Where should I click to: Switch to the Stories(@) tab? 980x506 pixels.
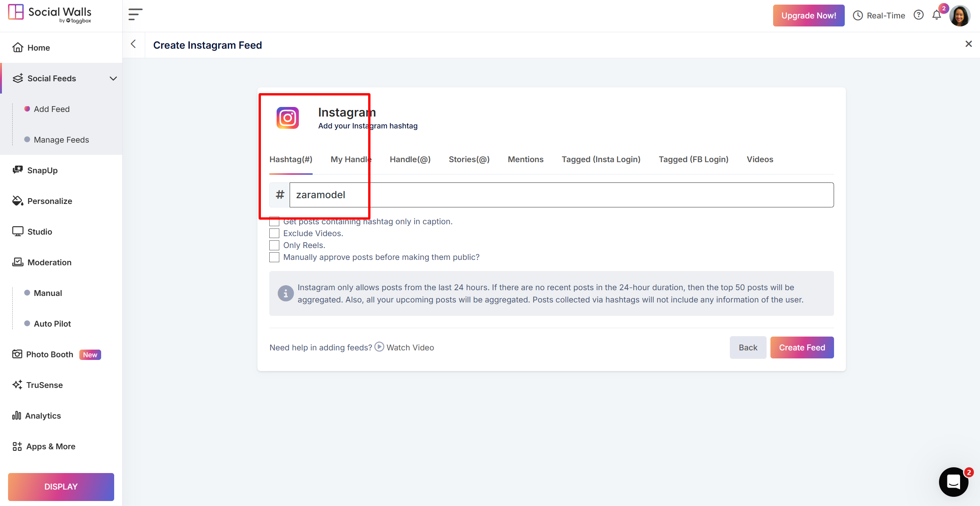469,159
